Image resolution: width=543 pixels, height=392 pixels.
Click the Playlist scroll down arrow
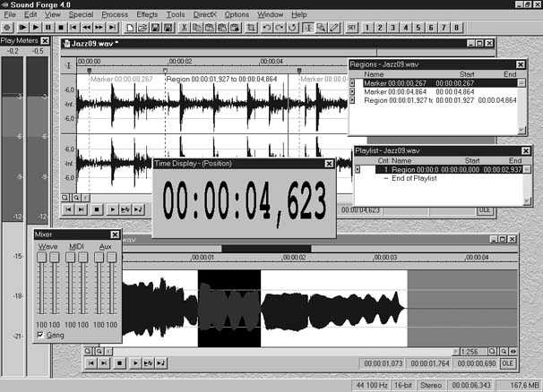527,201
